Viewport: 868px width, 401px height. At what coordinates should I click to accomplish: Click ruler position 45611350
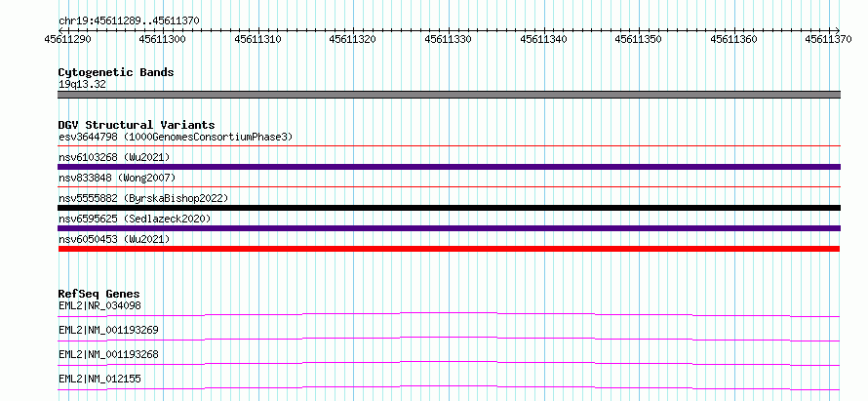639,39
